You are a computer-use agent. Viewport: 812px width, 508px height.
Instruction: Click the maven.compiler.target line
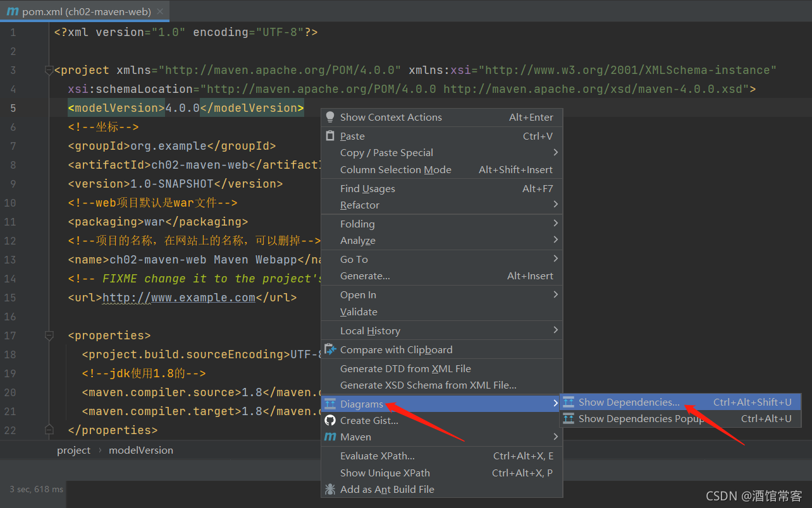(202, 411)
